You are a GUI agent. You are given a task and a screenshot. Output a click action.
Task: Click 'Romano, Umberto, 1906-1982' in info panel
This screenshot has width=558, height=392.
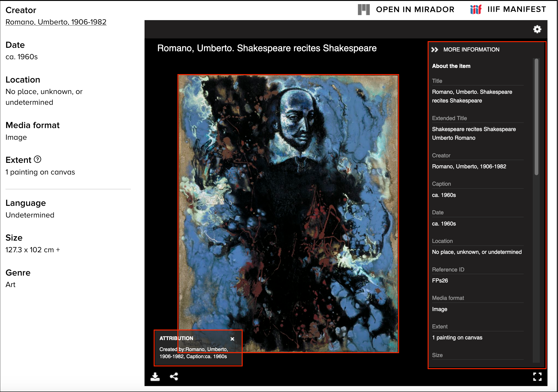tap(469, 166)
